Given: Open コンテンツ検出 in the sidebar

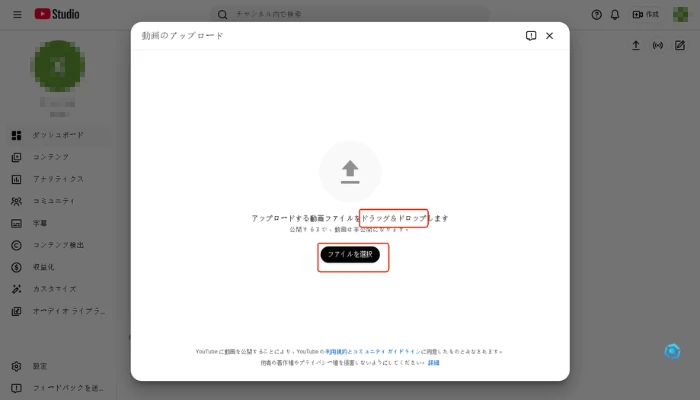Looking at the screenshot, I should [59, 245].
